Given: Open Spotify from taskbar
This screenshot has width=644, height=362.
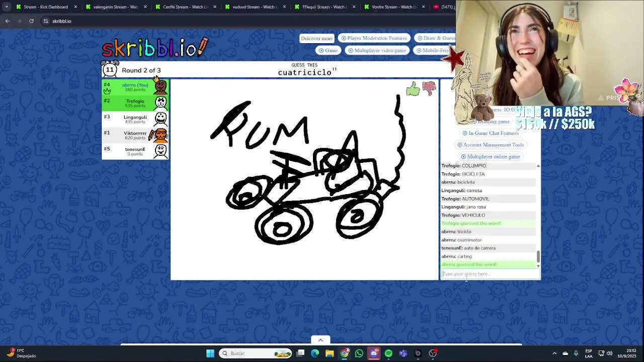Looking at the screenshot, I should 388,353.
